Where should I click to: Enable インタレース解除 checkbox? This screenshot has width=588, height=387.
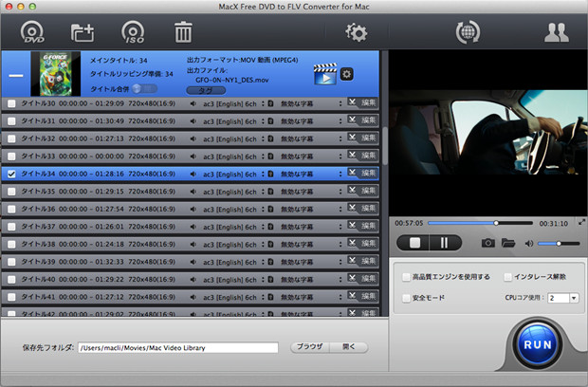tap(507, 277)
